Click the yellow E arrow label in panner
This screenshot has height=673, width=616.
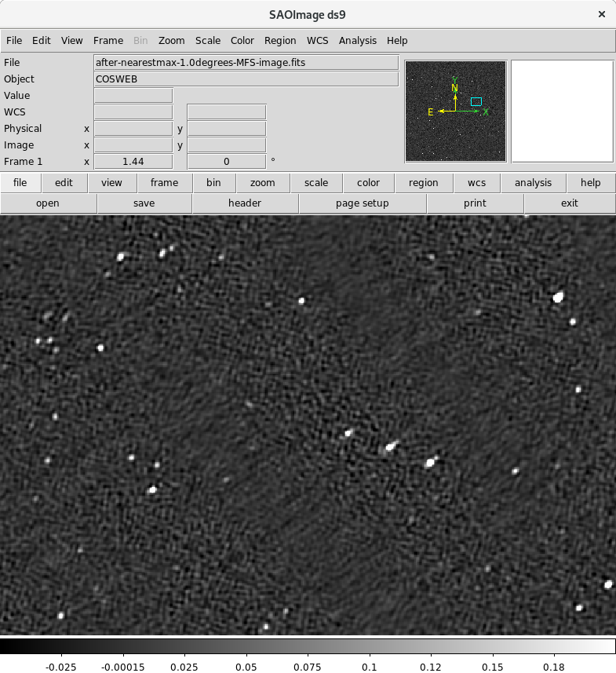tap(431, 112)
